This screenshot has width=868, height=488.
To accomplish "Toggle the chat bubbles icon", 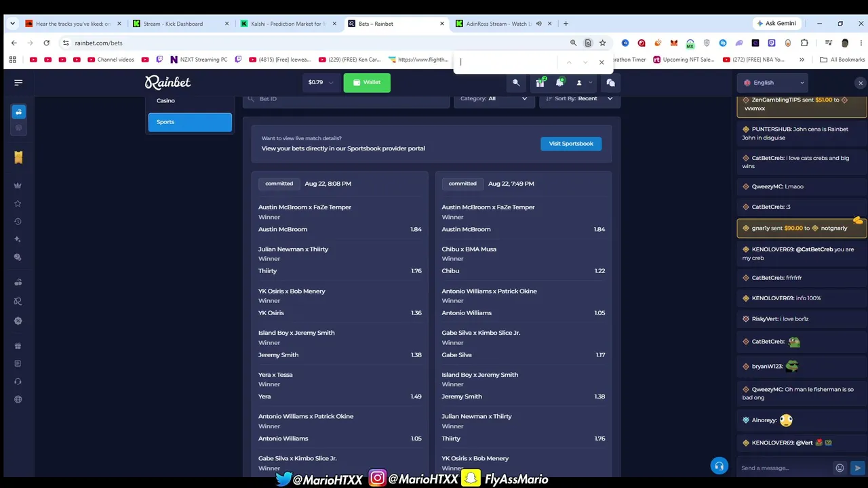I will tap(610, 83).
